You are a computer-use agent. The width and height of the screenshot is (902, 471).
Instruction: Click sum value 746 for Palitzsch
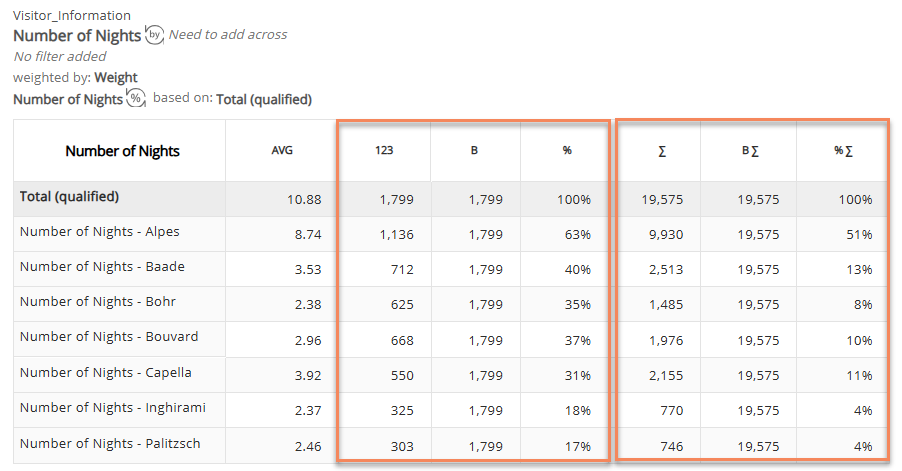[672, 446]
